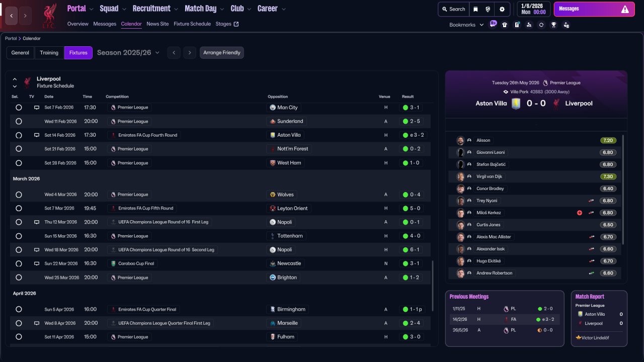
Task: Open the Bookmarks dropdown
Action: [466, 25]
